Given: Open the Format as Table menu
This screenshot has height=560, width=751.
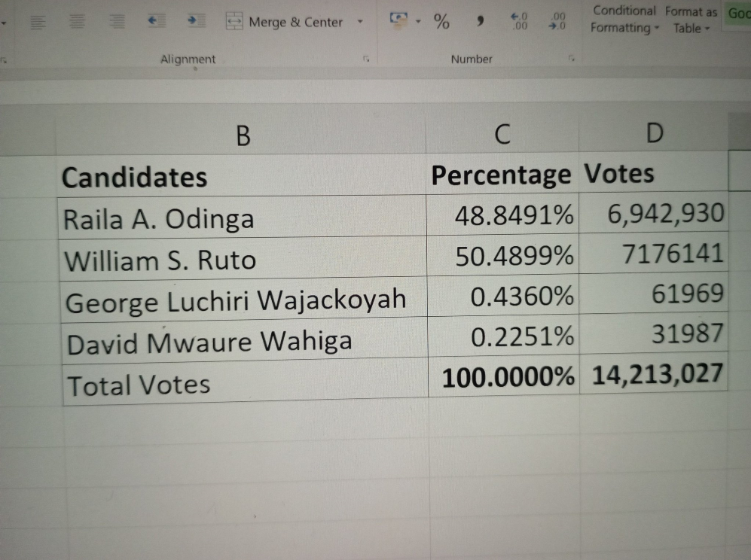Looking at the screenshot, I should pos(691,20).
